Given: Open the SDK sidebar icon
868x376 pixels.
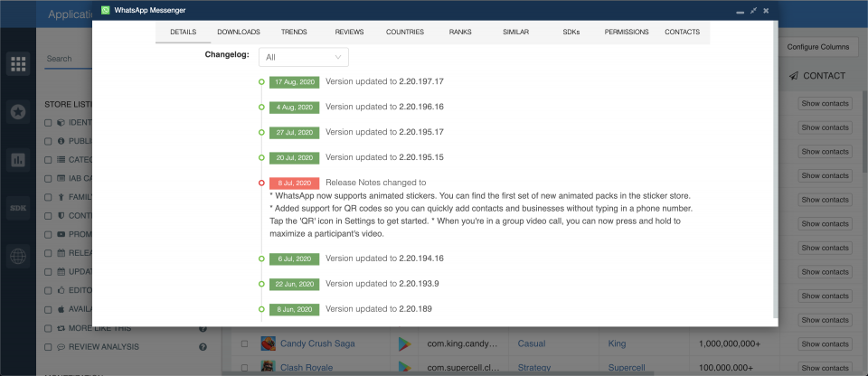Looking at the screenshot, I should 18,208.
